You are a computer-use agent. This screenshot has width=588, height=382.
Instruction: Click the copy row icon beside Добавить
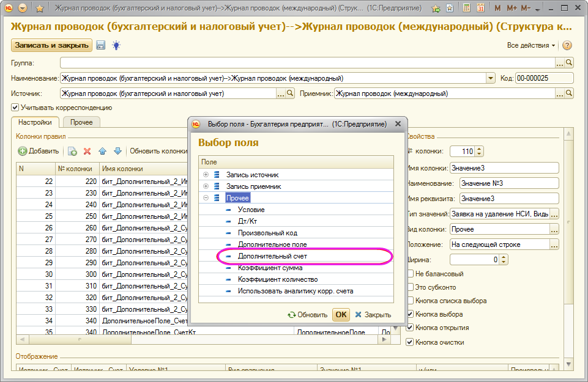tap(72, 151)
